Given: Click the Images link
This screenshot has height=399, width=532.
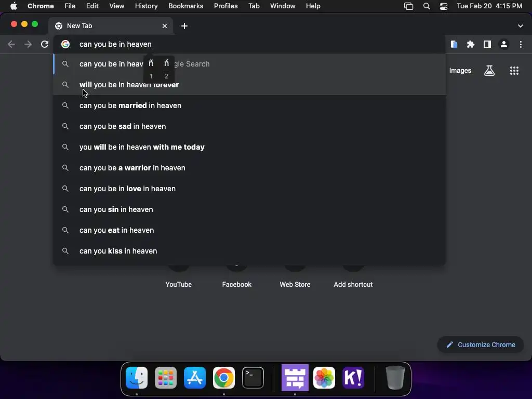Looking at the screenshot, I should pyautogui.click(x=460, y=71).
